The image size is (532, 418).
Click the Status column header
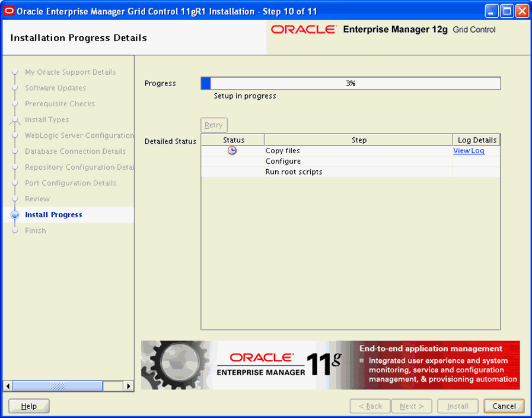233,140
